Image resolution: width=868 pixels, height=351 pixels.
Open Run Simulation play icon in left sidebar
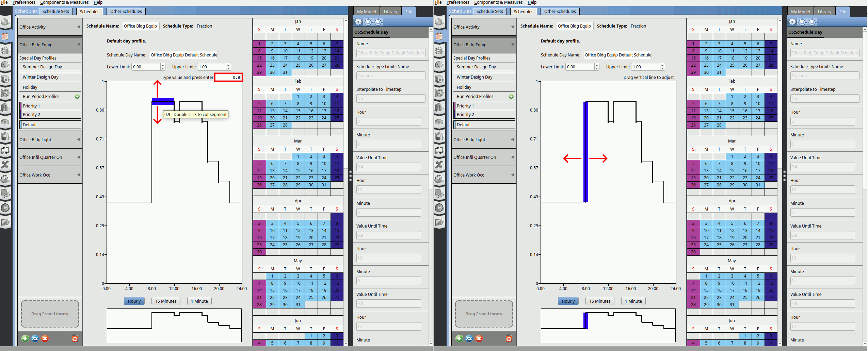(5, 208)
